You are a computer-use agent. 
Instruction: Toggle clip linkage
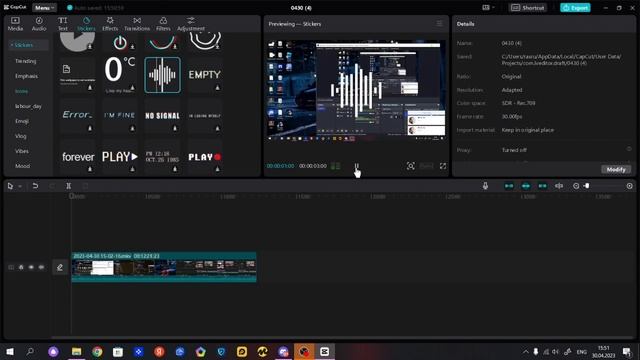click(542, 186)
